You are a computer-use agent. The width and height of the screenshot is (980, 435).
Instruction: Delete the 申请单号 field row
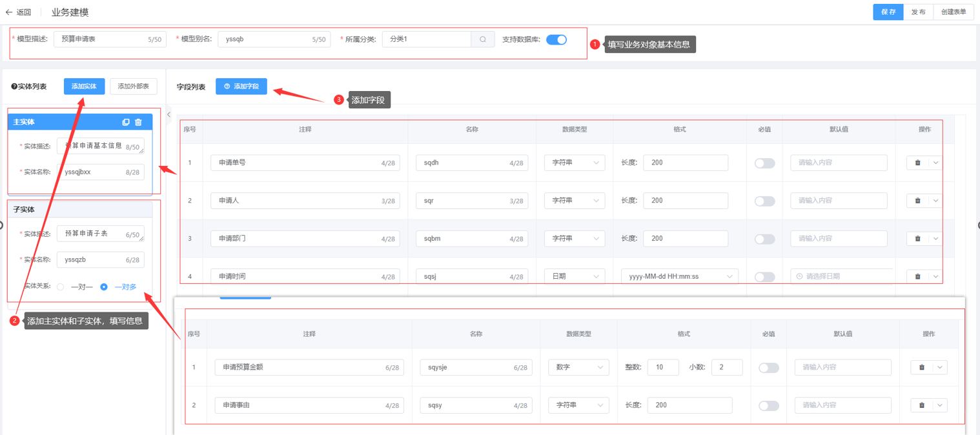click(x=917, y=163)
